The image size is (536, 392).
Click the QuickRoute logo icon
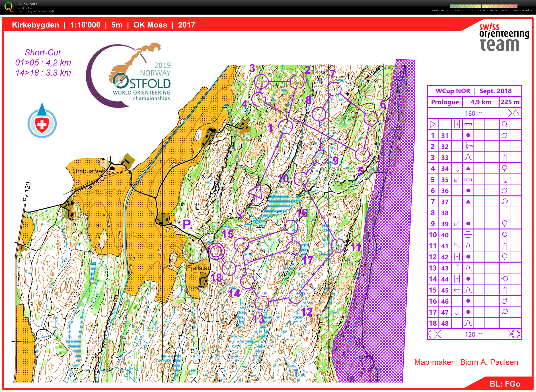pos(8,7)
